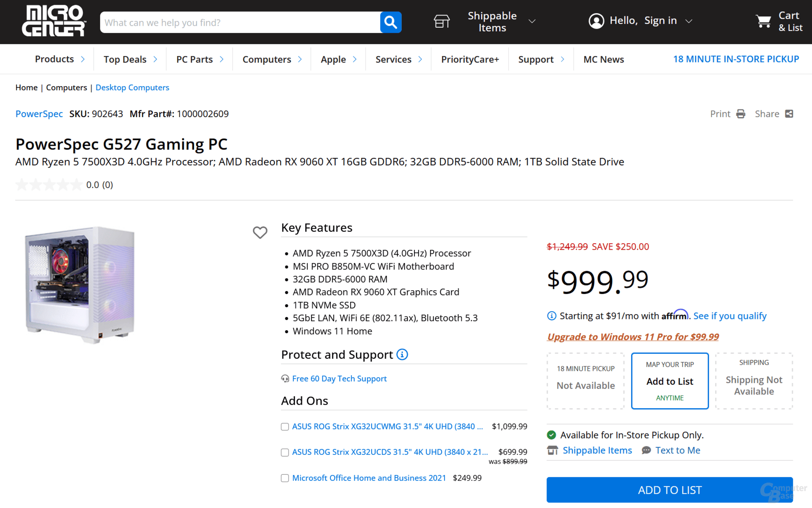Click the Print icon

(x=741, y=113)
